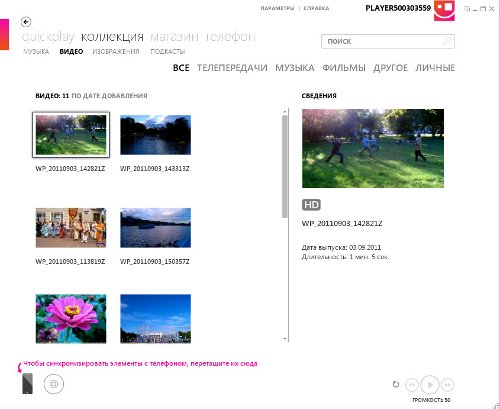The image size is (500, 410).
Task: Open the phone device icon
Action: pyautogui.click(x=28, y=384)
